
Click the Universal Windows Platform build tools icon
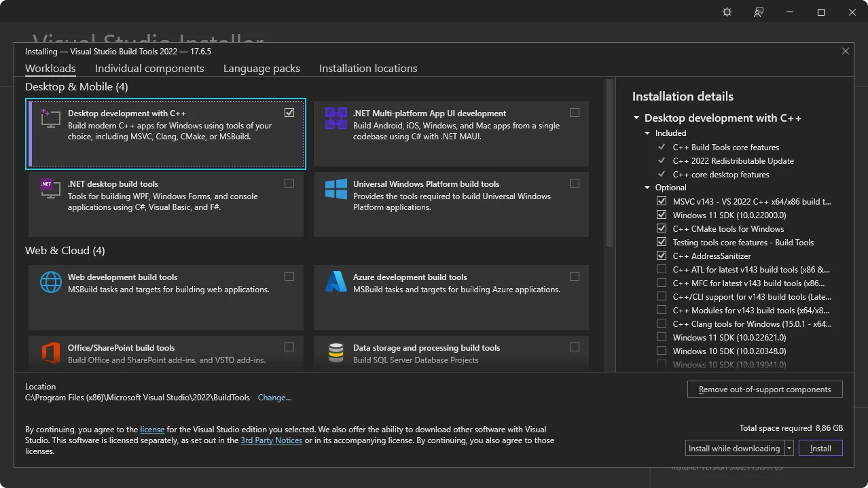336,188
